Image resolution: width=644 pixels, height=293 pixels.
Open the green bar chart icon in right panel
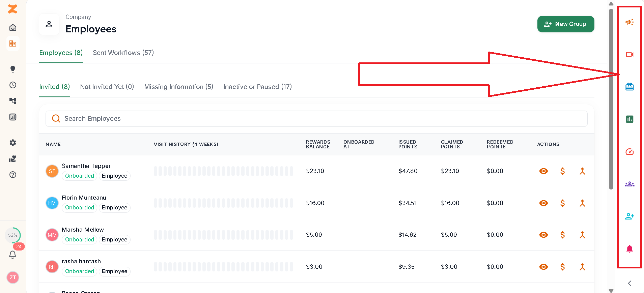click(629, 119)
